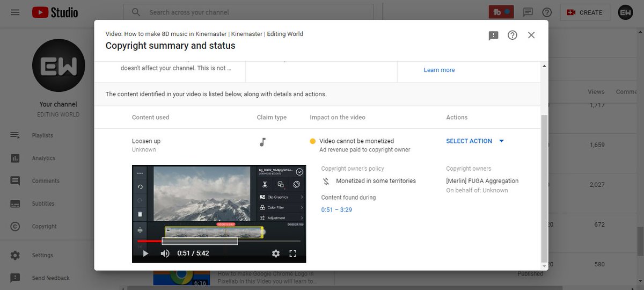Click the CREATE button

point(584,12)
